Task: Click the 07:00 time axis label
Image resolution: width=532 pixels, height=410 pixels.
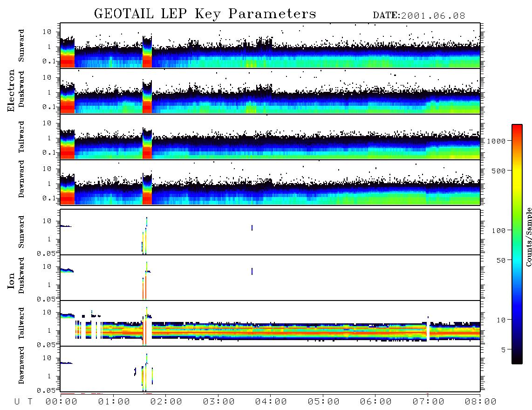Action: pos(428,402)
